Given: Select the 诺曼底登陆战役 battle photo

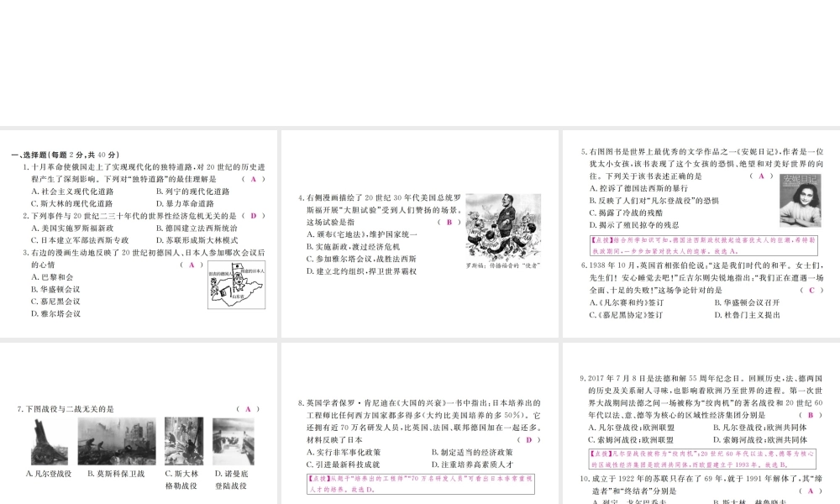Looking at the screenshot, I should click(x=233, y=441).
